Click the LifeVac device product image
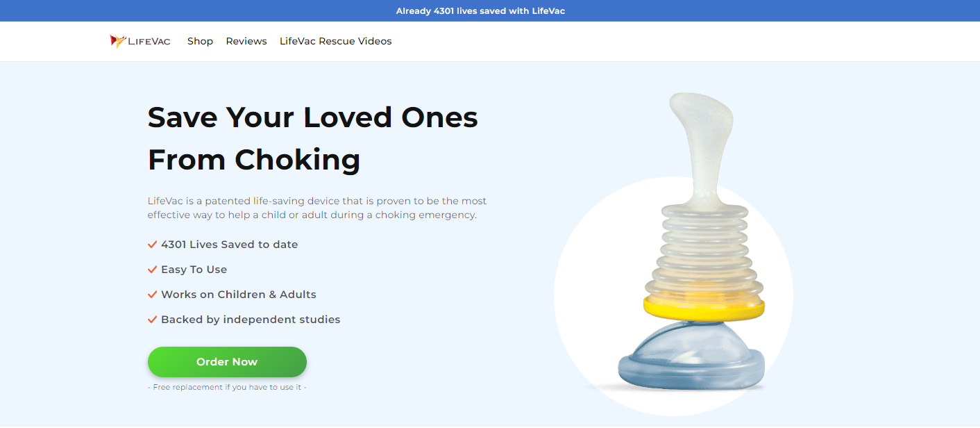This screenshot has width=980, height=428. coord(691,241)
